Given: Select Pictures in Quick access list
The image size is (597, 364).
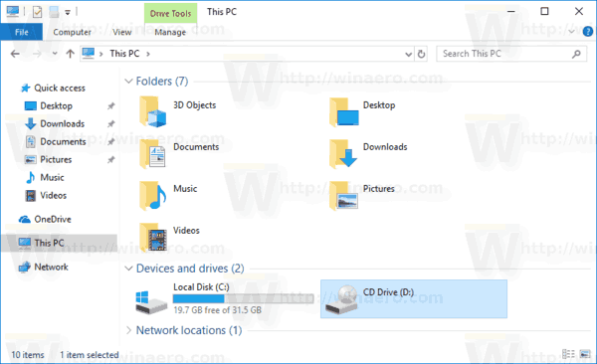Looking at the screenshot, I should pyautogui.click(x=56, y=159).
